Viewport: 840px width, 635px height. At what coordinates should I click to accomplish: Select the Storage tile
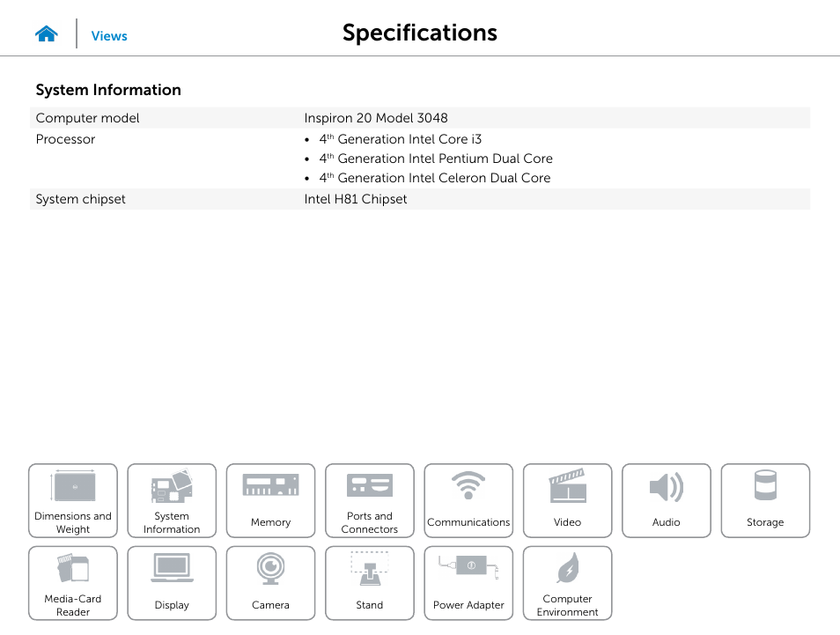(765, 500)
